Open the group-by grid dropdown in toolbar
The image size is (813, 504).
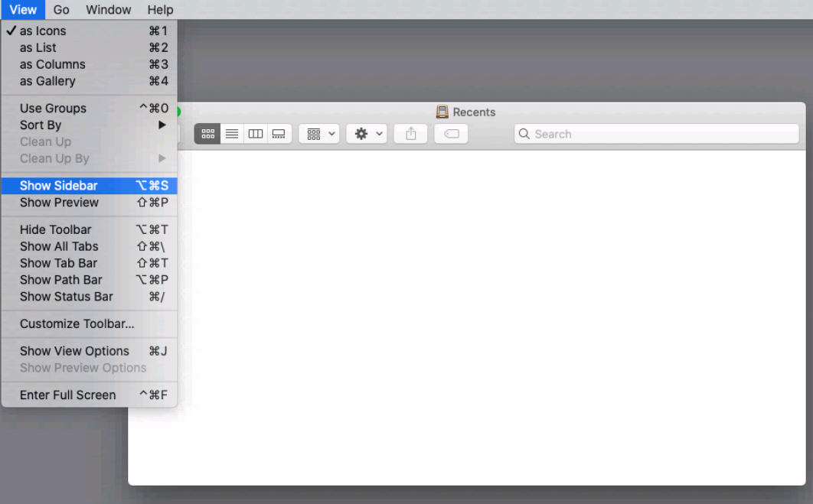[x=319, y=134]
